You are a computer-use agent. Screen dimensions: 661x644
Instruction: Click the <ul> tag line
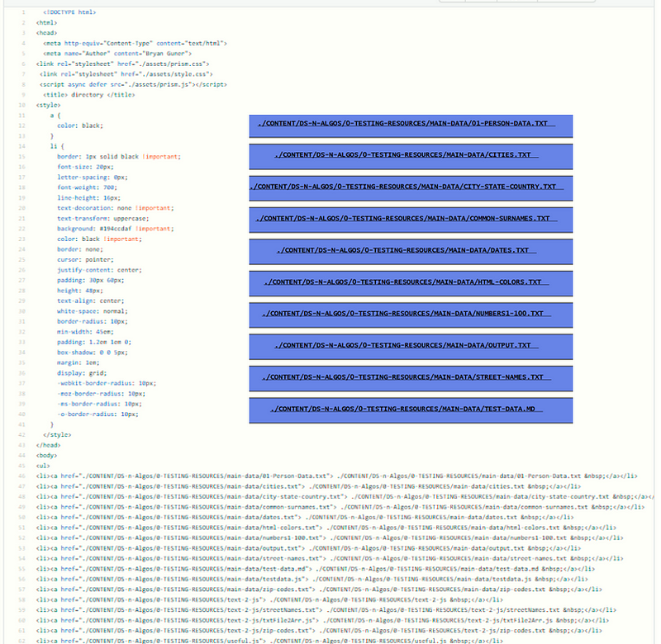[x=43, y=466]
